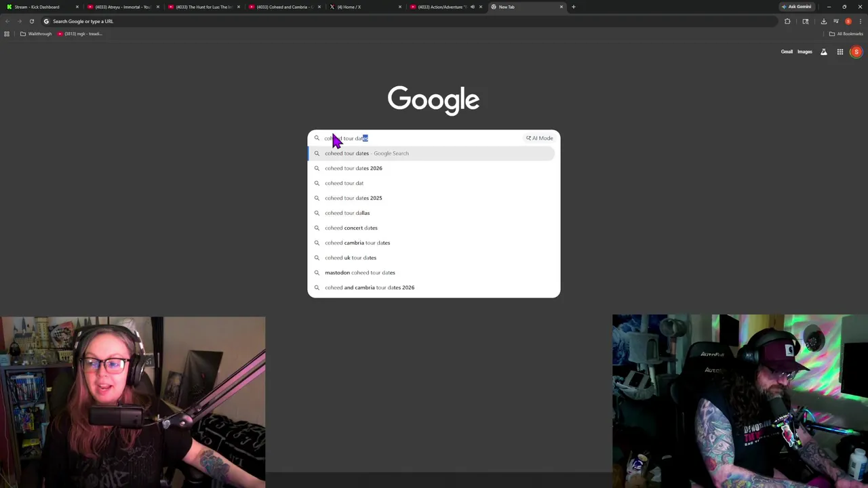Select suggestion coheed concert dates
Viewport: 868px width, 488px height.
[x=432, y=228]
